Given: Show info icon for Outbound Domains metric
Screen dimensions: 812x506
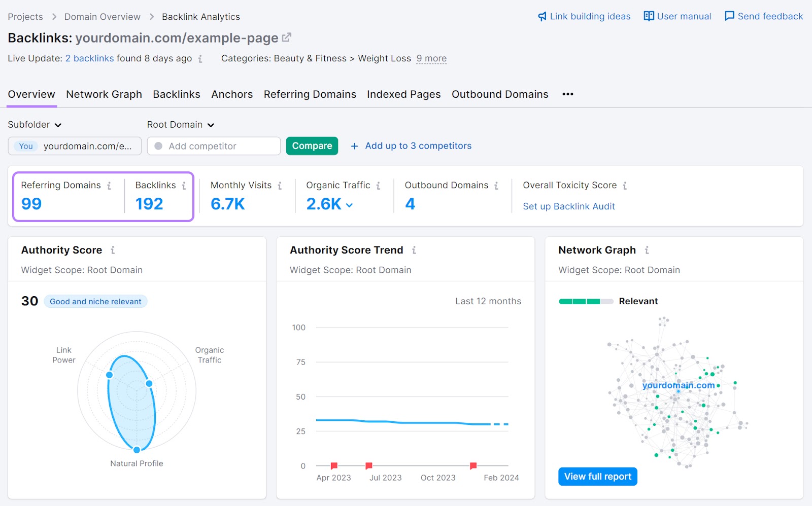Looking at the screenshot, I should (x=496, y=186).
